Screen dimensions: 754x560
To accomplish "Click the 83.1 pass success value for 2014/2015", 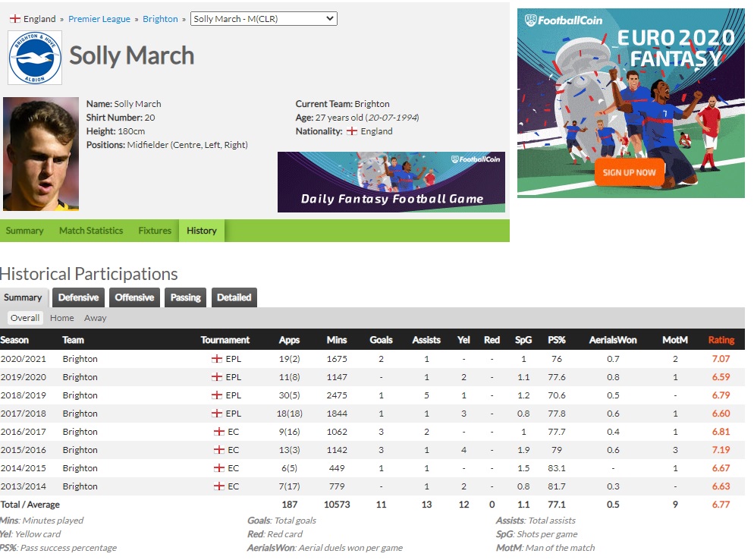I will pos(556,468).
